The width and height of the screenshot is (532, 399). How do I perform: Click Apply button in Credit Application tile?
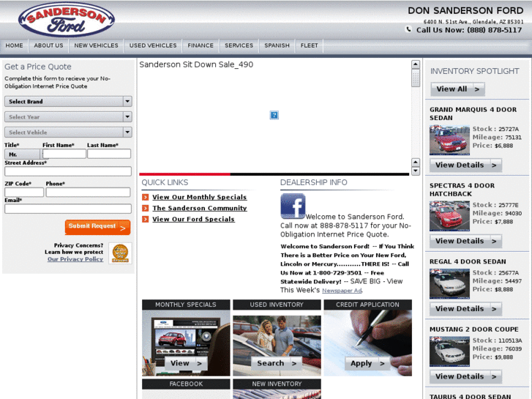367,363
